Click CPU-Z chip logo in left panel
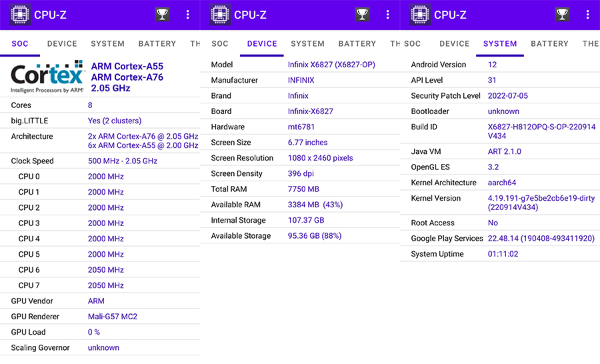 20,15
